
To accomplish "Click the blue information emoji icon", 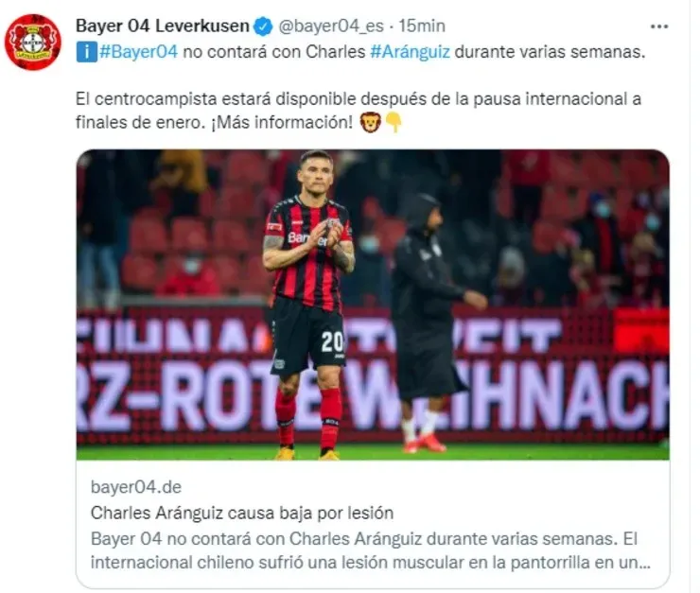I will tap(86, 52).
